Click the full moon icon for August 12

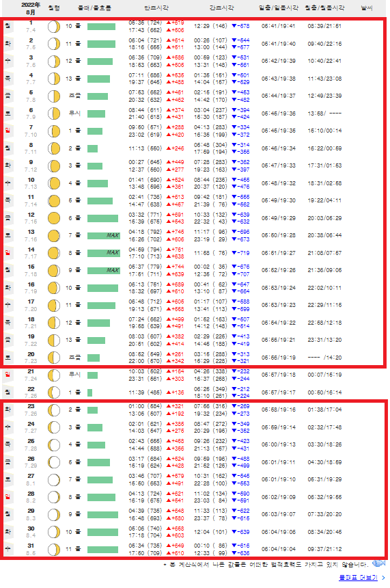coord(54,218)
